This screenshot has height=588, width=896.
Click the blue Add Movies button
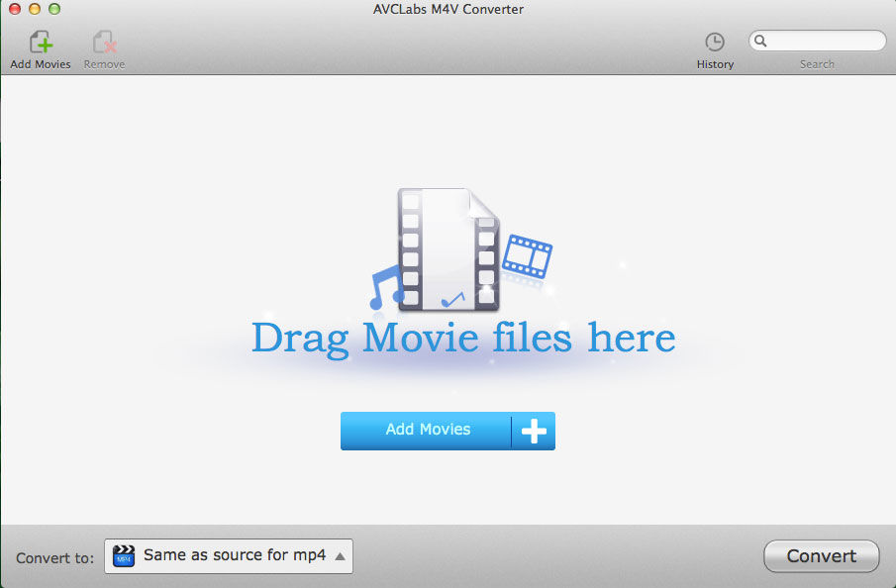[x=448, y=431]
